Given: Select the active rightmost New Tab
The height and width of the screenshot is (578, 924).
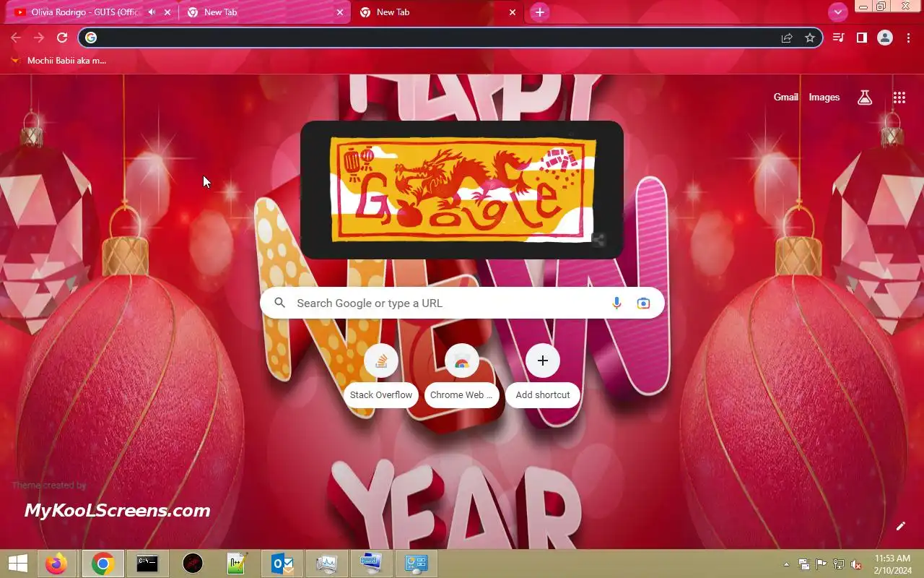Looking at the screenshot, I should tap(437, 12).
